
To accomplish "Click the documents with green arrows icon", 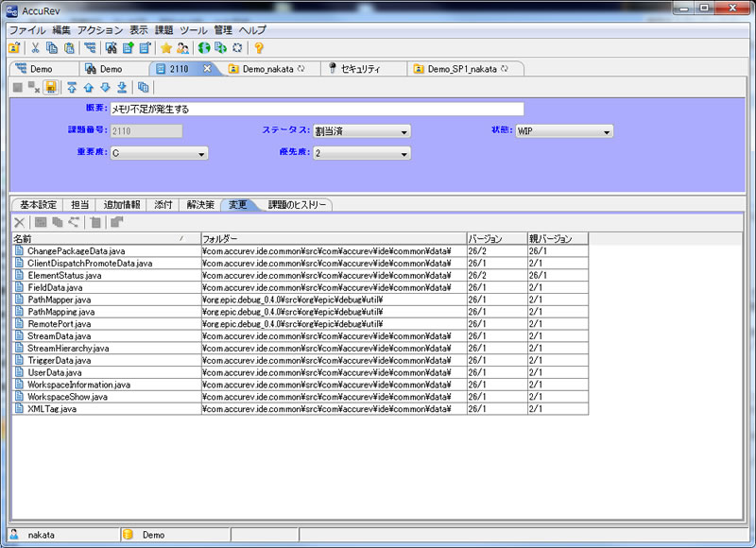I will point(220,48).
